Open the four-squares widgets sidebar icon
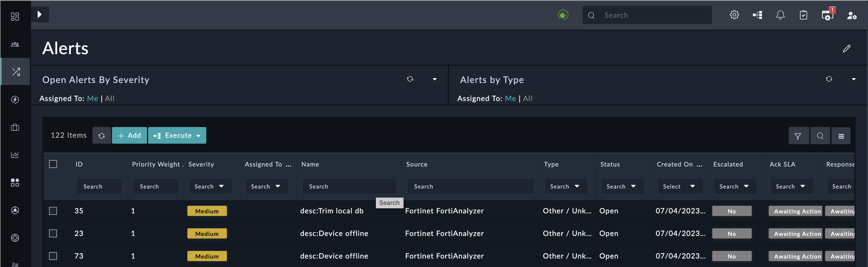 (15, 182)
